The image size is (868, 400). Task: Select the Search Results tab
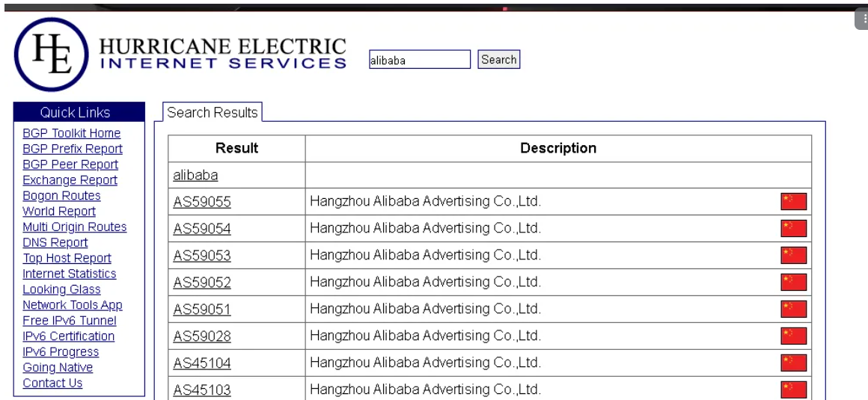213,112
